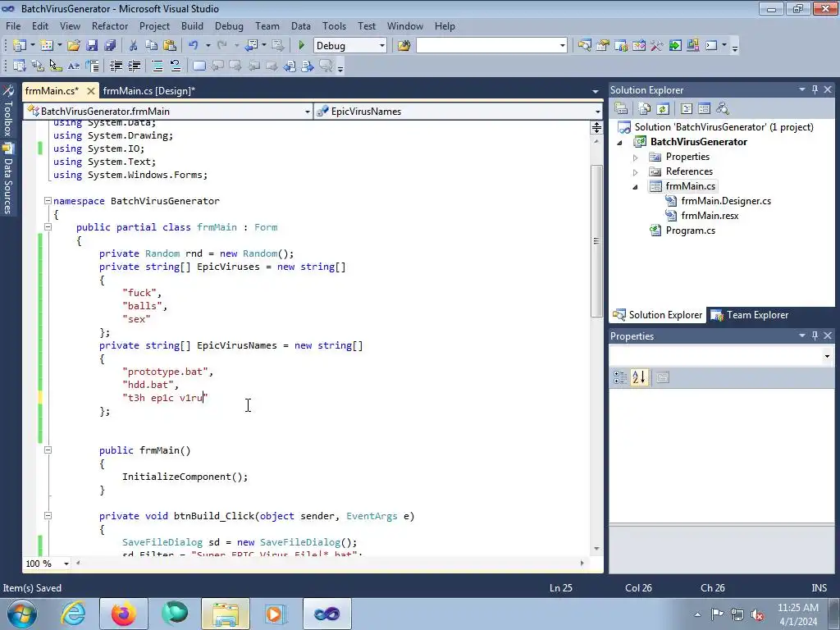The width and height of the screenshot is (840, 630).
Task: Click the Copy icon in the toolbar
Action: pyautogui.click(x=152, y=46)
